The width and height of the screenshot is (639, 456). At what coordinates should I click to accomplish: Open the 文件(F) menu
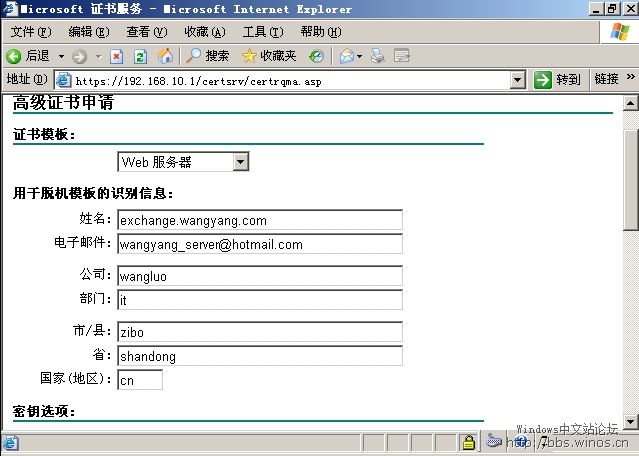pyautogui.click(x=30, y=32)
